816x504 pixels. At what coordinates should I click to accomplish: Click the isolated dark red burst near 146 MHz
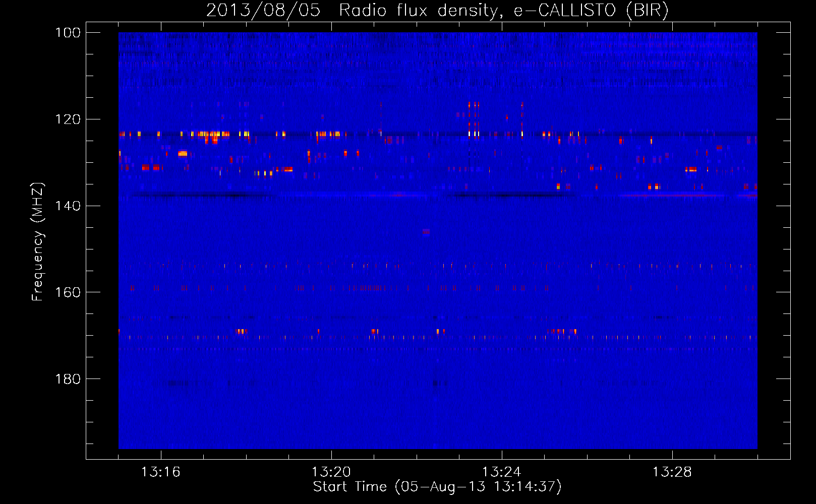[x=426, y=231]
